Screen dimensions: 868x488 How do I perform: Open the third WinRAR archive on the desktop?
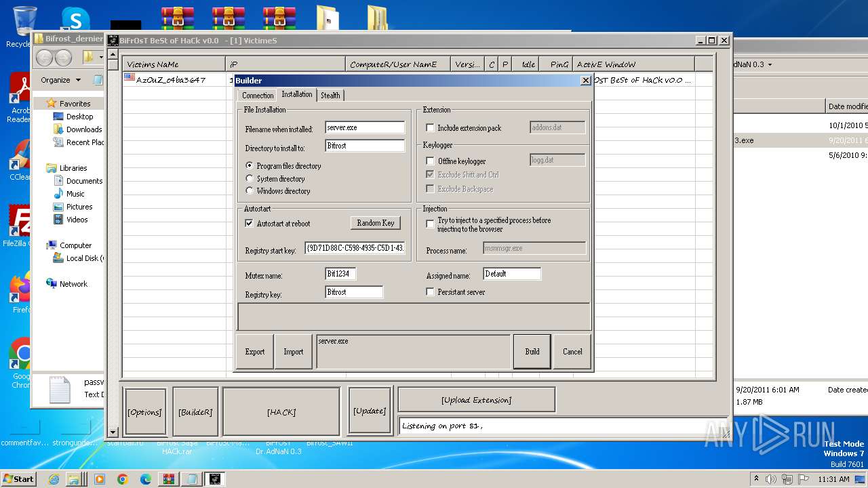[279, 20]
